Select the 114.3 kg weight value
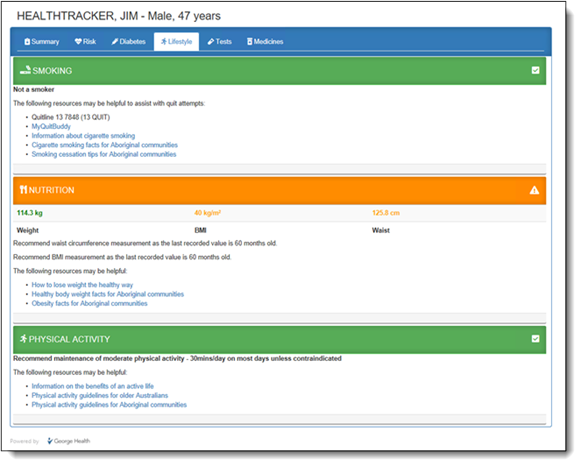 click(30, 213)
